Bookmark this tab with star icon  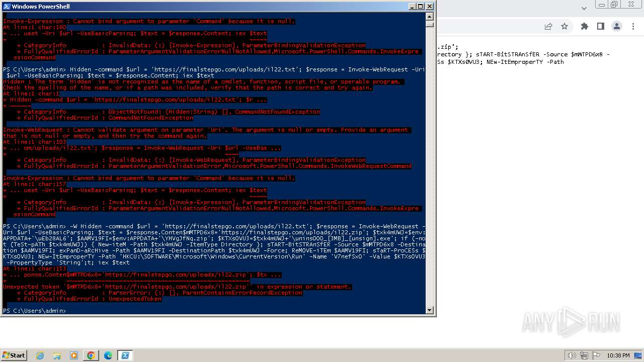pos(565,26)
